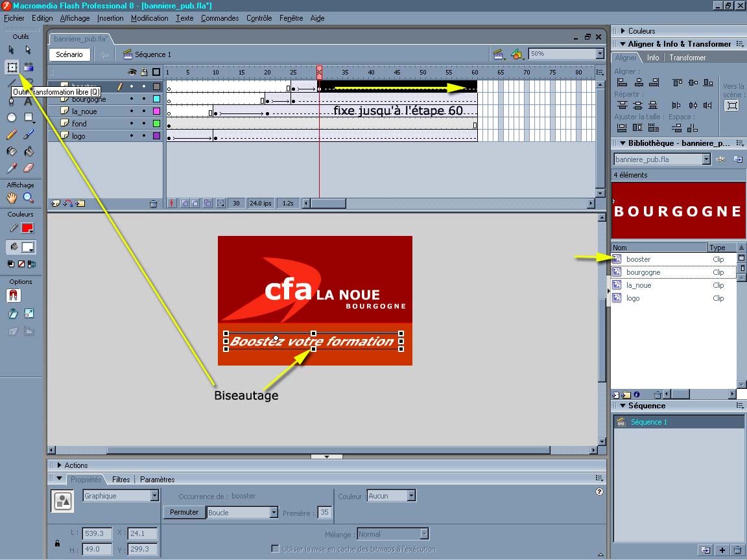Select the Free Transform tool
This screenshot has height=560, width=747.
[12, 67]
